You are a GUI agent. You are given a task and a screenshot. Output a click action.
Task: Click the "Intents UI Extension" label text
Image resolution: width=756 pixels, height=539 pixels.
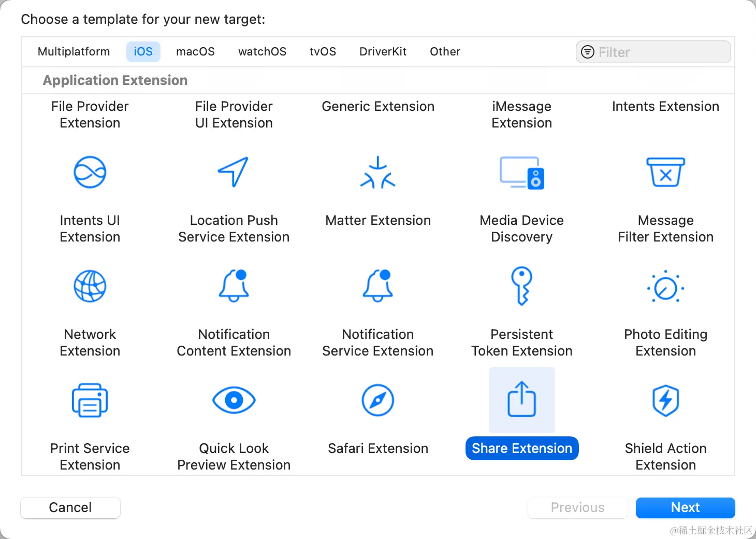tap(90, 229)
